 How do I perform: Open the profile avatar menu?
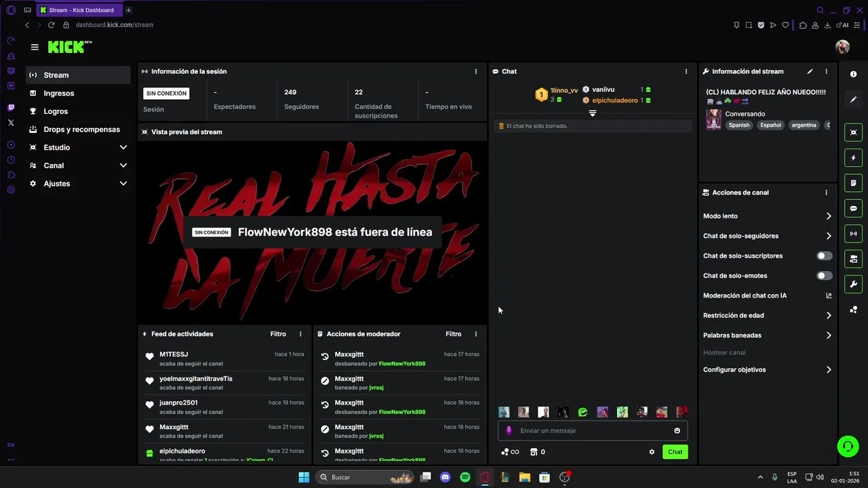(x=842, y=47)
